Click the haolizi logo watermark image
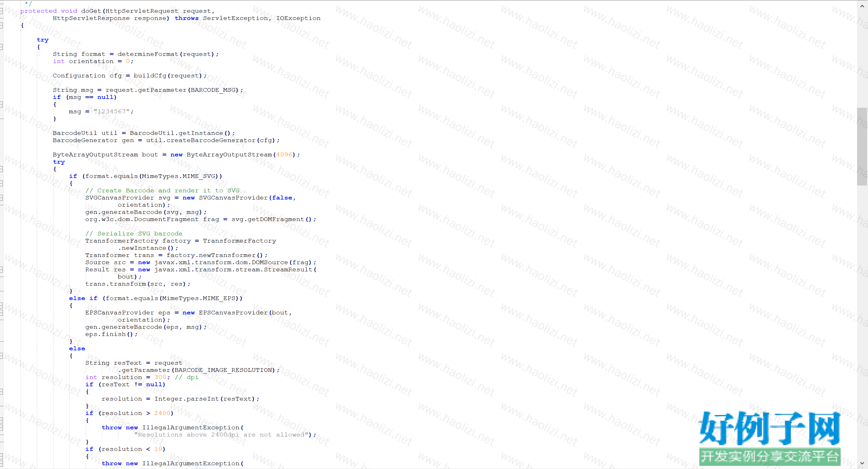 (x=770, y=438)
